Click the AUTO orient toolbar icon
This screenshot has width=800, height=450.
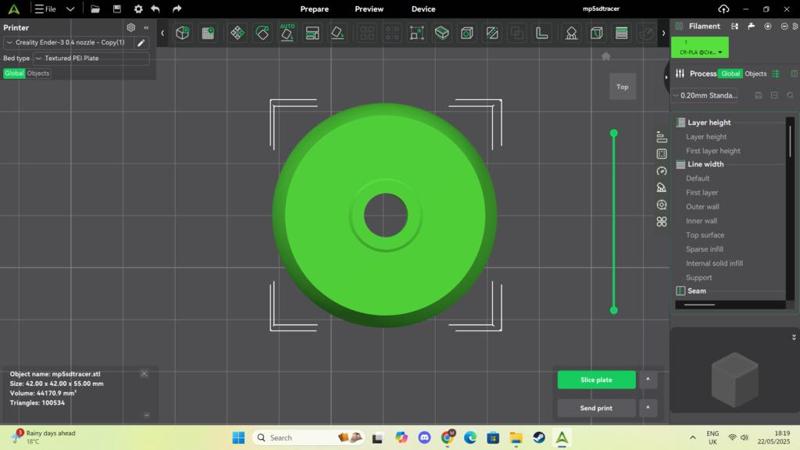click(287, 33)
